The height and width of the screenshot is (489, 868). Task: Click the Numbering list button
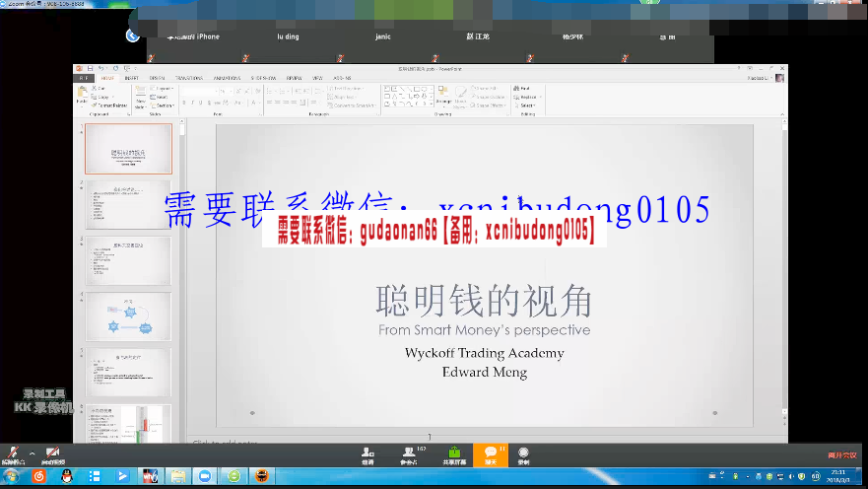(x=285, y=91)
